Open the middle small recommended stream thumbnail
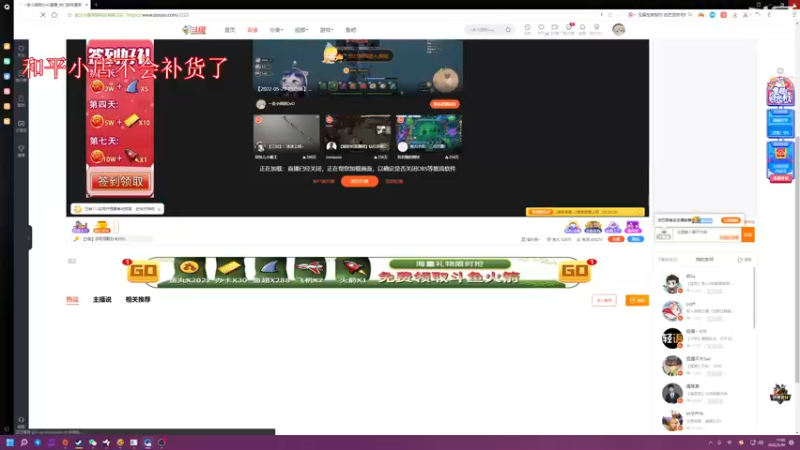The width and height of the screenshot is (800, 450). tap(358, 133)
